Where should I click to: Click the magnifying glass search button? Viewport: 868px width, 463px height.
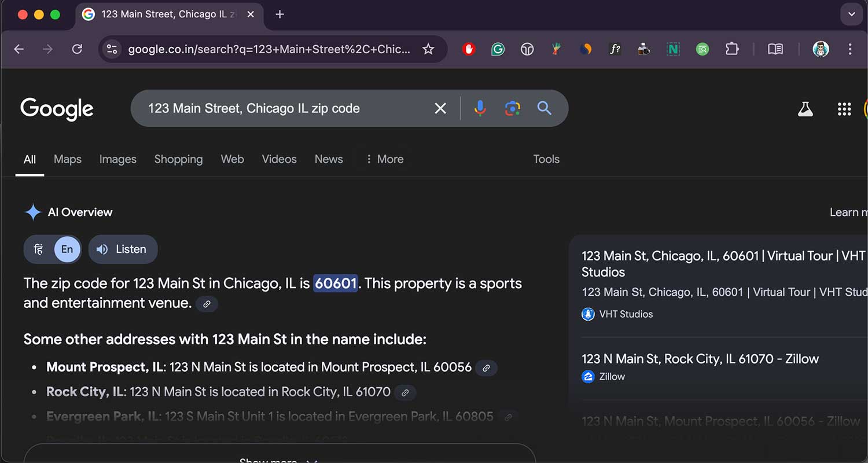[544, 108]
